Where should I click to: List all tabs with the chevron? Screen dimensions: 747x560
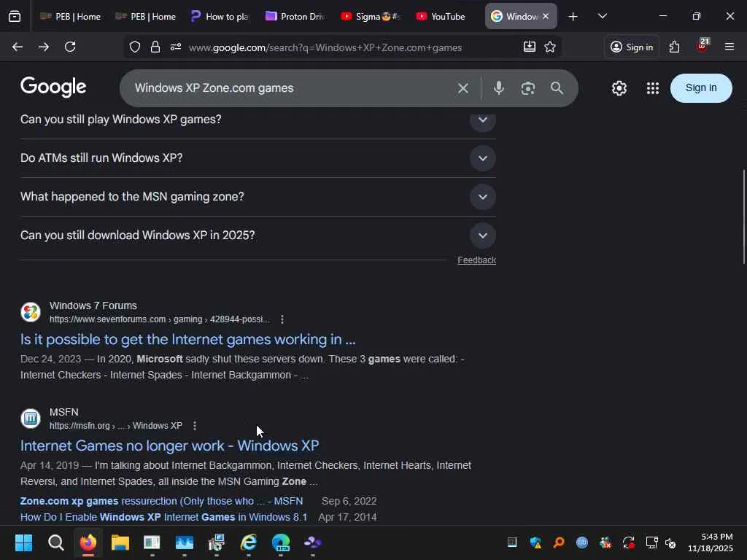coord(602,17)
